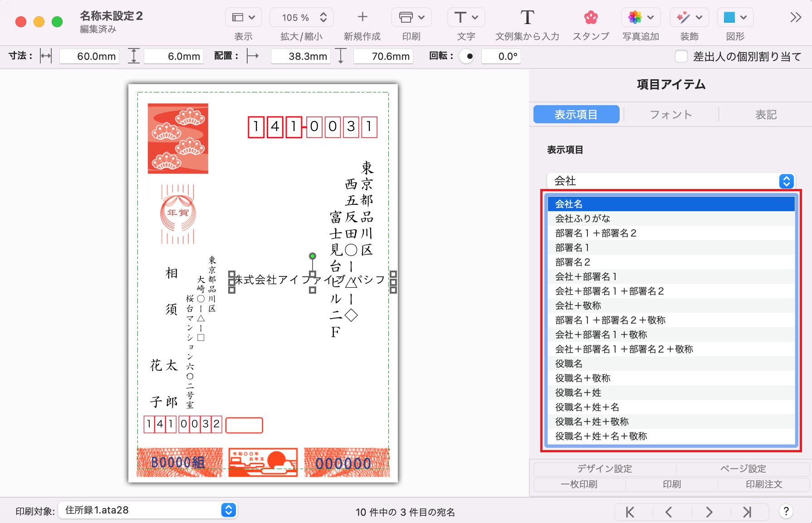Expand the 文字 dropdown arrow
The width and height of the screenshot is (812, 523).
[x=475, y=18]
